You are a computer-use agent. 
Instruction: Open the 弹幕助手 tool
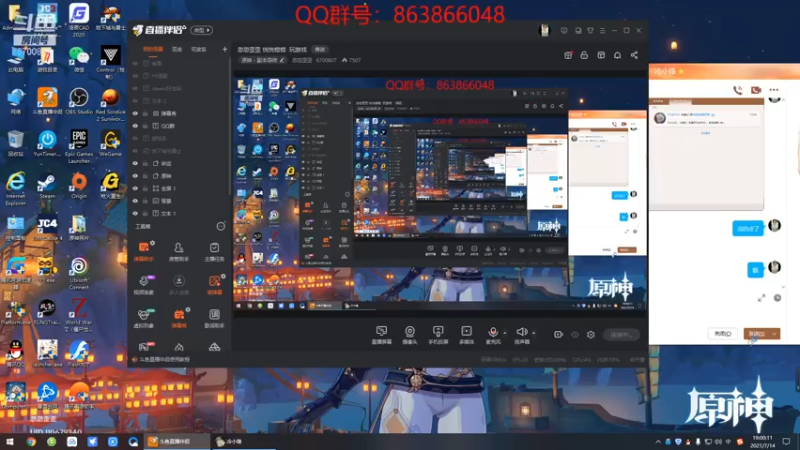pos(144,251)
